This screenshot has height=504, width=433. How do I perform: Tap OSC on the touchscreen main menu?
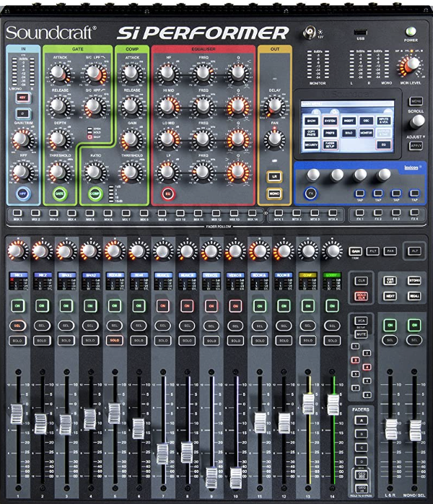coord(366,121)
